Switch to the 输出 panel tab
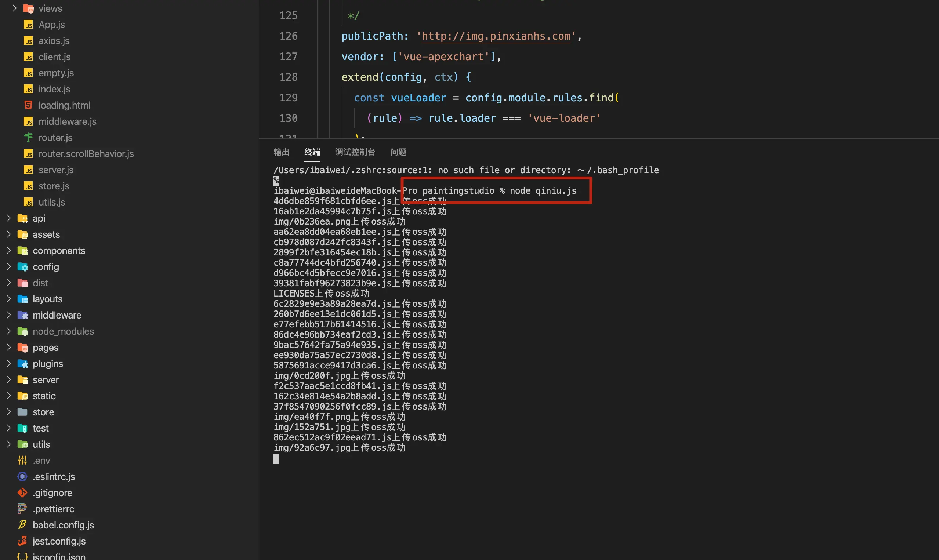Screen dimensions: 939x560 (281, 152)
